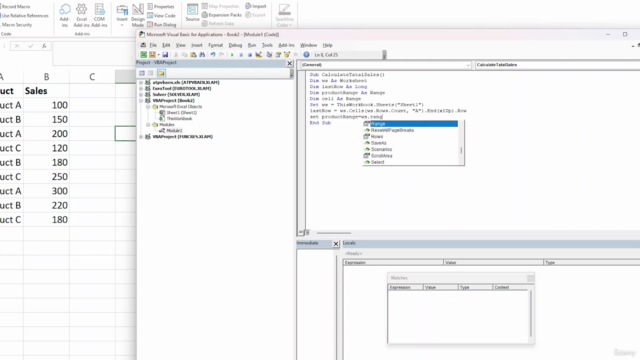Open the Window menu in VBA editor
The height and width of the screenshot is (360, 640).
pyautogui.click(x=309, y=45)
